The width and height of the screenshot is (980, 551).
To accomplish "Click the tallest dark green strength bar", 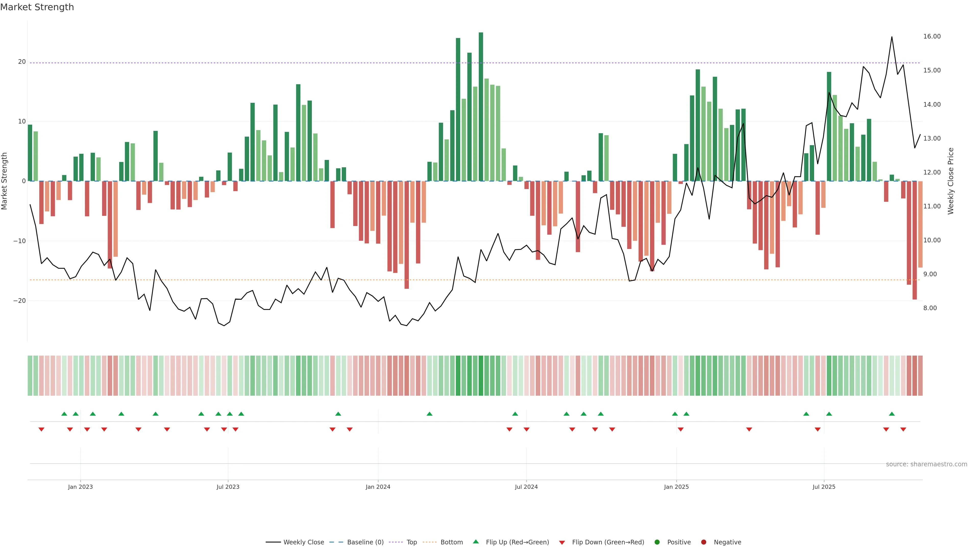I will point(481,106).
